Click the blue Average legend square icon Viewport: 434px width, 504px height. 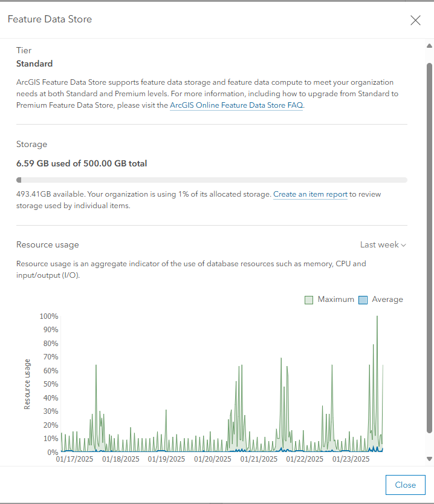click(x=361, y=299)
